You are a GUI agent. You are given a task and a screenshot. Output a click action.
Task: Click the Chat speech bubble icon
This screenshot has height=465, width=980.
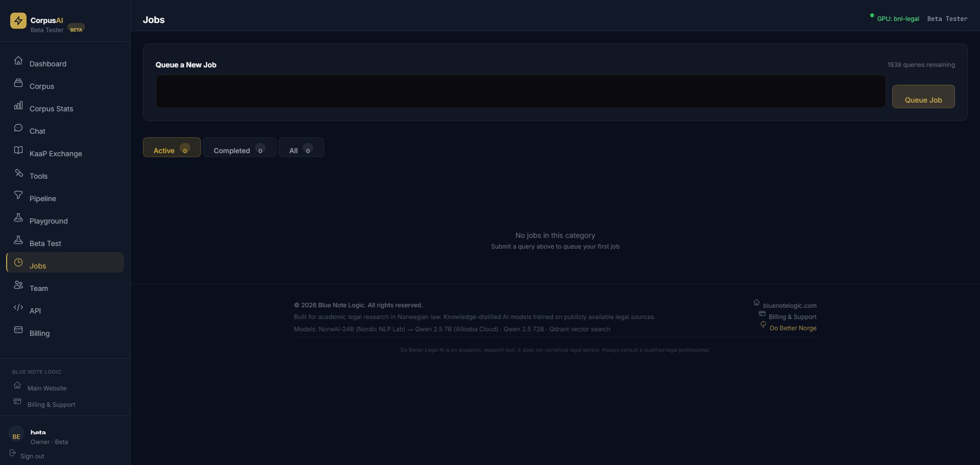click(18, 128)
